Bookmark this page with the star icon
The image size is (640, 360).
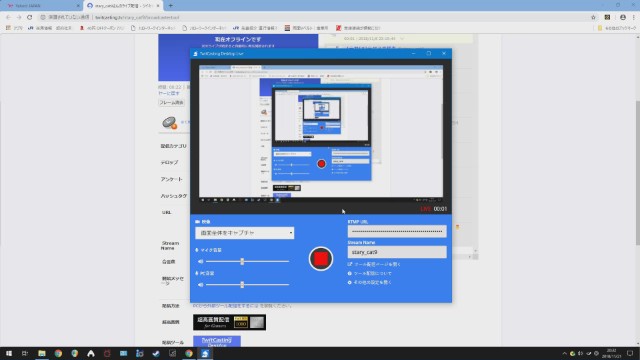pos(593,17)
